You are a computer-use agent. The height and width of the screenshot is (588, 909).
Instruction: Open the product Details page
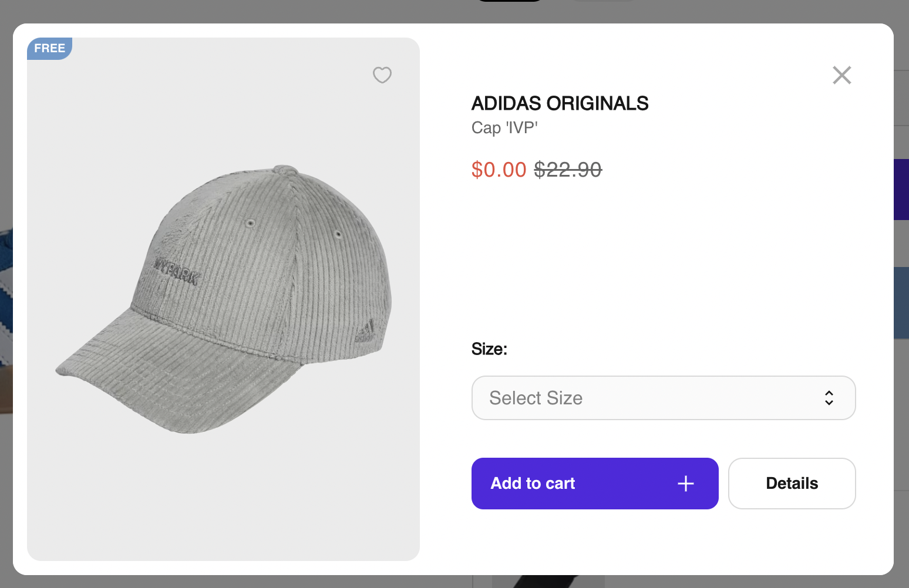point(792,484)
